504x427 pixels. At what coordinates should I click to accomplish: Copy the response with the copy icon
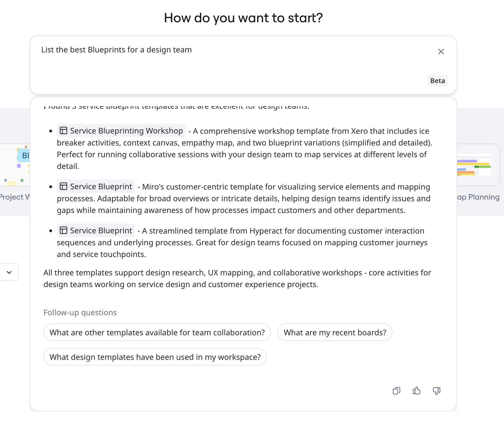pos(396,391)
